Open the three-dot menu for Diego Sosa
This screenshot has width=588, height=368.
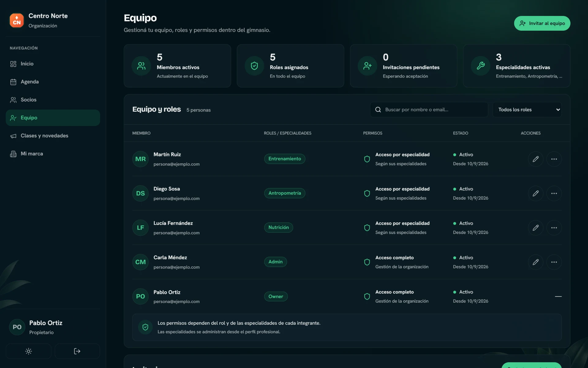click(x=554, y=193)
